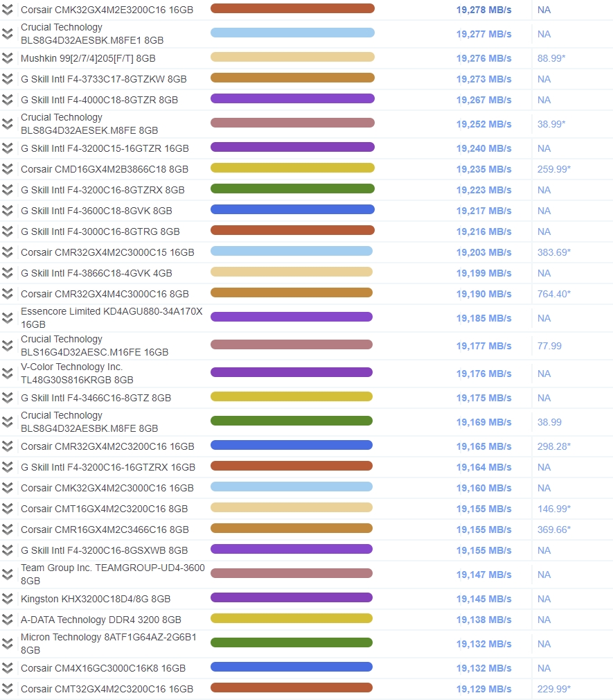The image size is (613, 700).
Task: Open G Skill Intl F4-3000C16-8GTRG 8GB link
Action: (100, 231)
